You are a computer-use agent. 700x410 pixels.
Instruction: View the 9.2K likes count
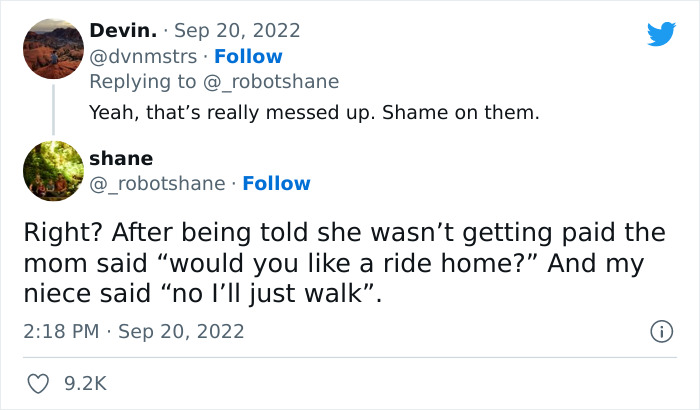pos(87,383)
